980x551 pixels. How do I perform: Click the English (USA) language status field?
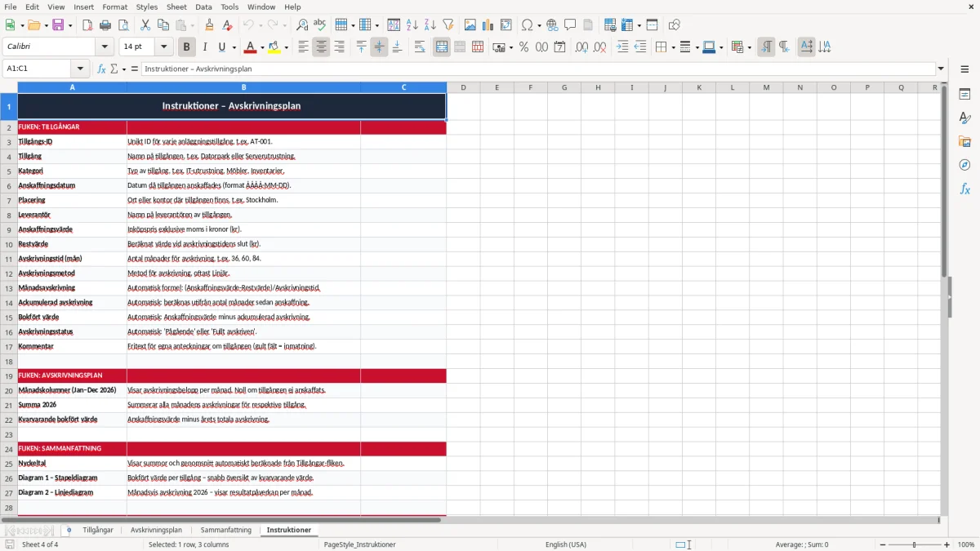[x=566, y=544]
